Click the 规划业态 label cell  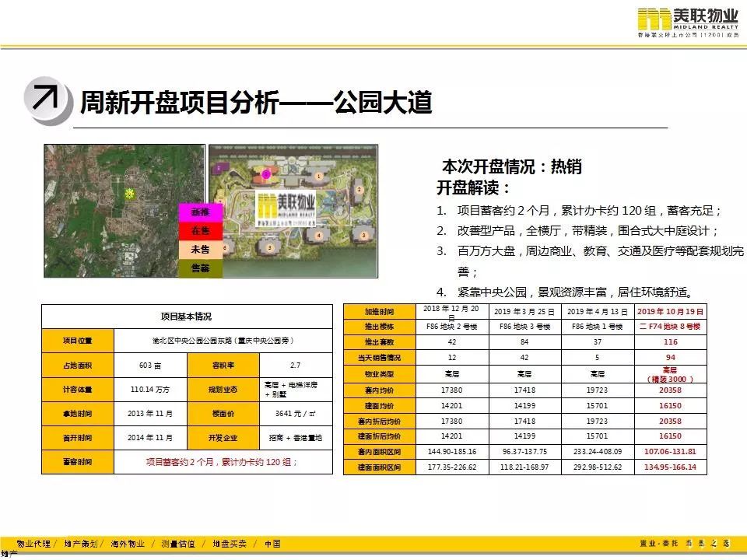(x=223, y=390)
